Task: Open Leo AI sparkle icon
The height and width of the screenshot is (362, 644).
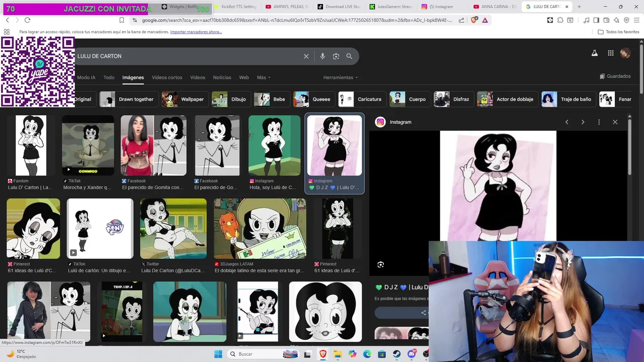Action: (x=616, y=20)
